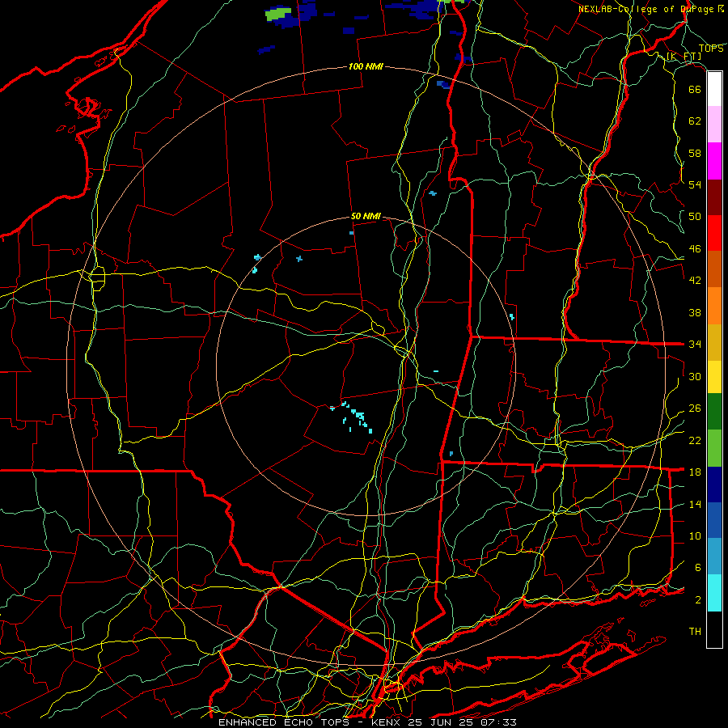
Task: Click the TOPS legend title
Action: point(711,49)
